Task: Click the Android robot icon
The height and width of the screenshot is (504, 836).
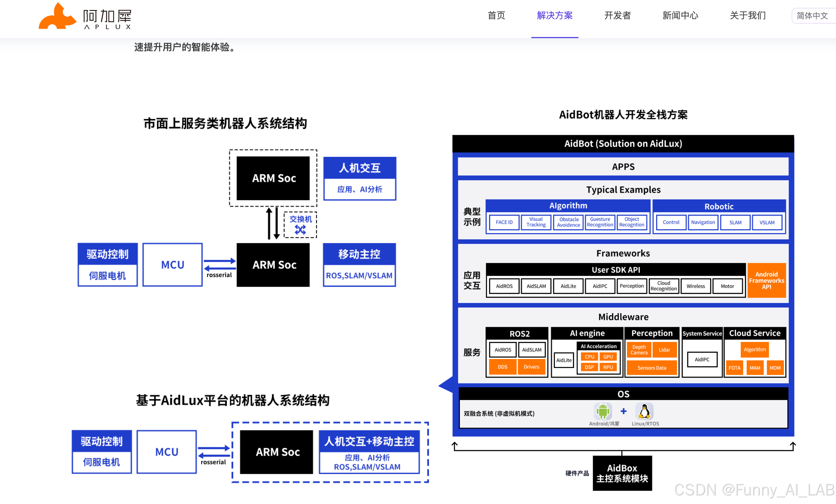Action: 603,411
